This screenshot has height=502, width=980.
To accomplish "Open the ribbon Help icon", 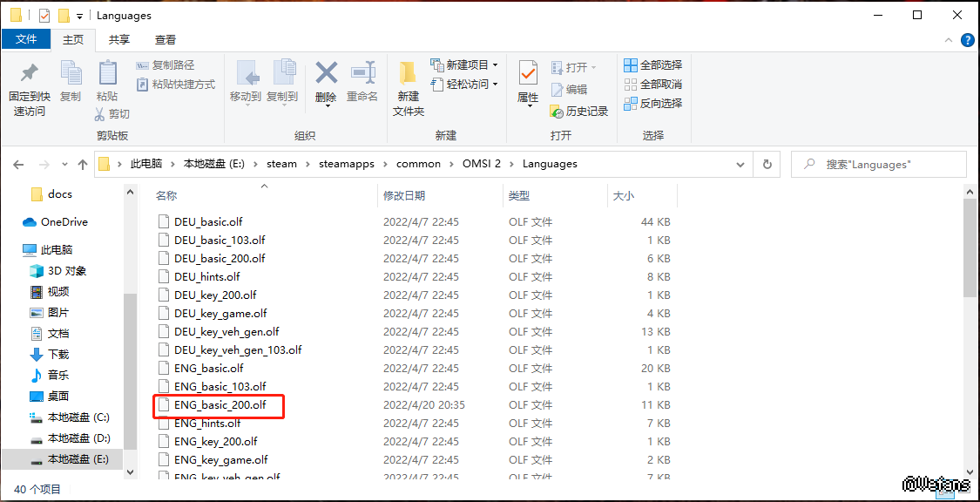I will (x=967, y=40).
